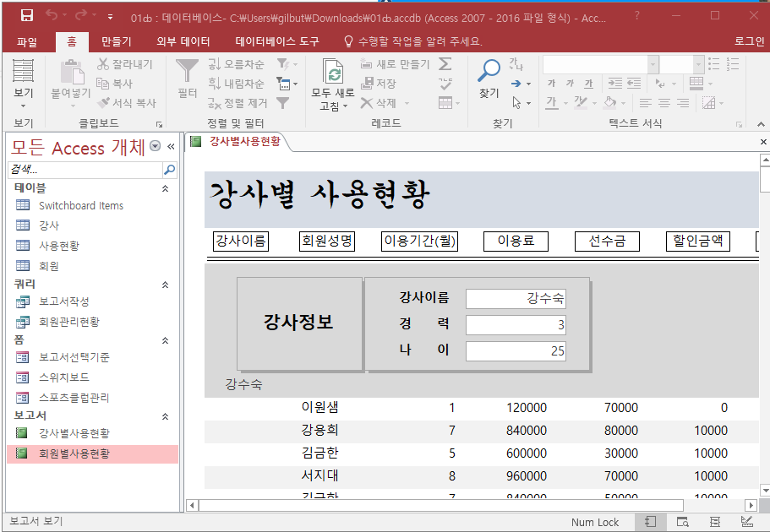Collapse the 쿼리 group section
Image resolution: width=770 pixels, height=532 pixels.
pyautogui.click(x=165, y=285)
